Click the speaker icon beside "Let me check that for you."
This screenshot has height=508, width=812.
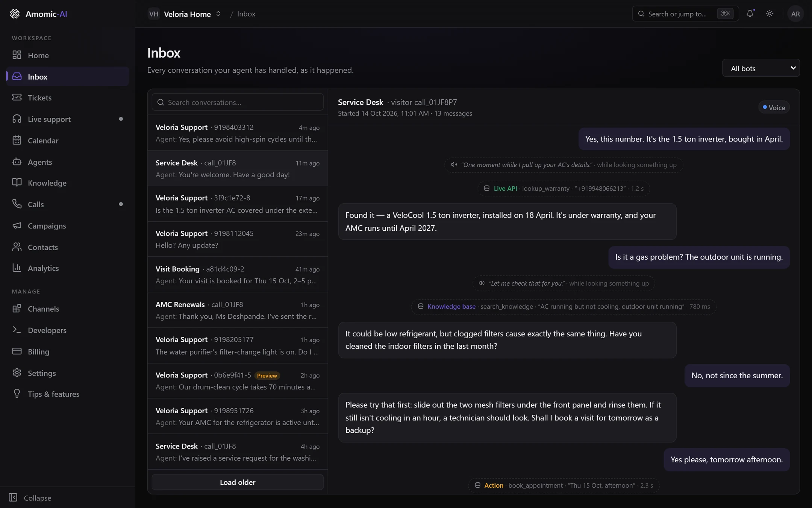coord(482,283)
